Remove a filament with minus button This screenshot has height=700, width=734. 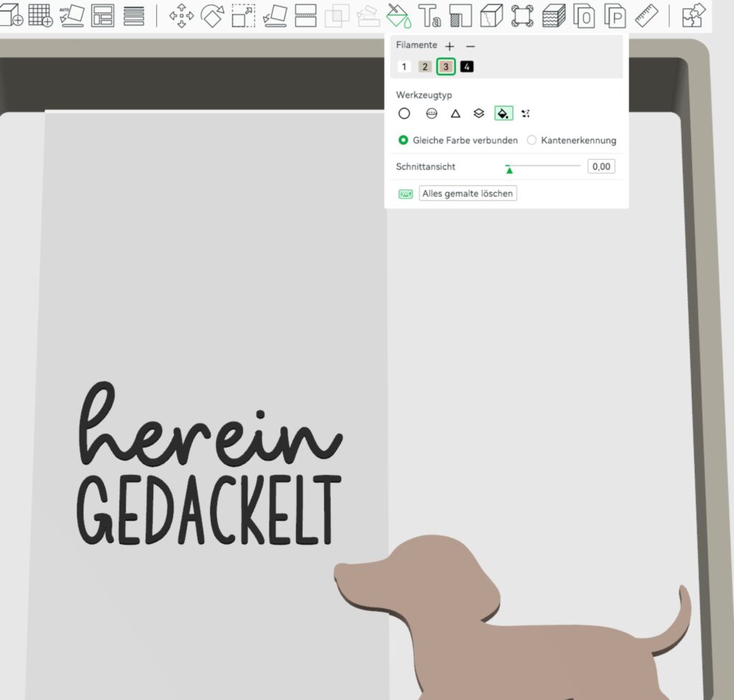(x=470, y=46)
